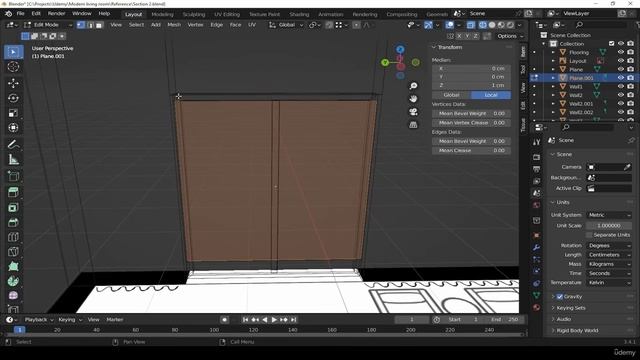Open the Temperature Kelvin dropdown
The width and height of the screenshot is (640, 360).
(x=609, y=282)
